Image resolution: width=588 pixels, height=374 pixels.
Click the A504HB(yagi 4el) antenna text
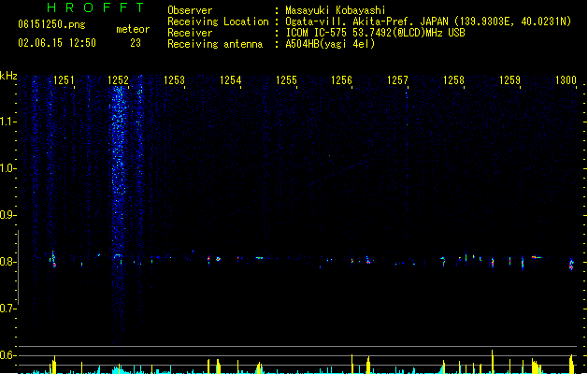click(x=330, y=44)
